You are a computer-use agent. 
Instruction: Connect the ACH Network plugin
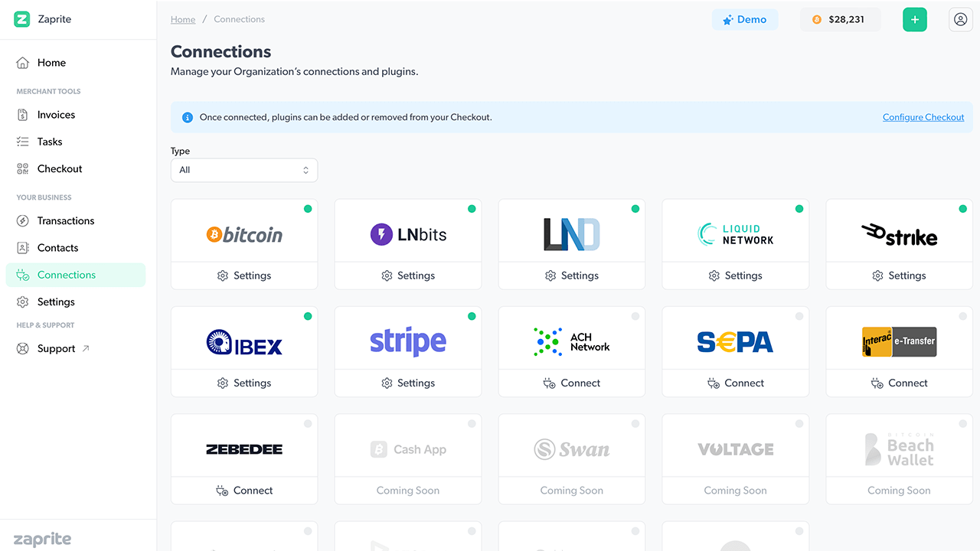point(571,382)
